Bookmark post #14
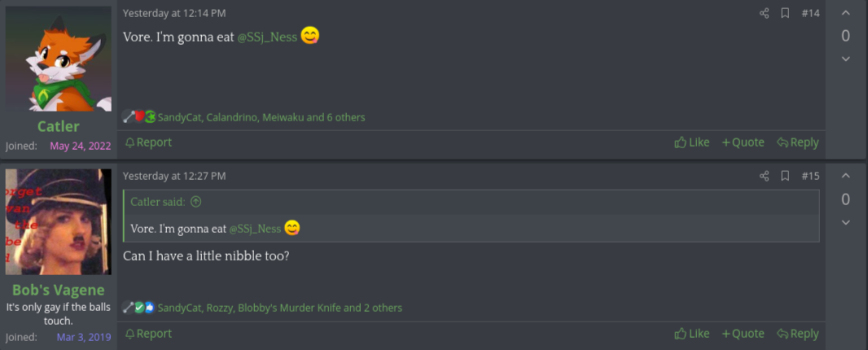Image resolution: width=868 pixels, height=350 pixels. (x=785, y=13)
